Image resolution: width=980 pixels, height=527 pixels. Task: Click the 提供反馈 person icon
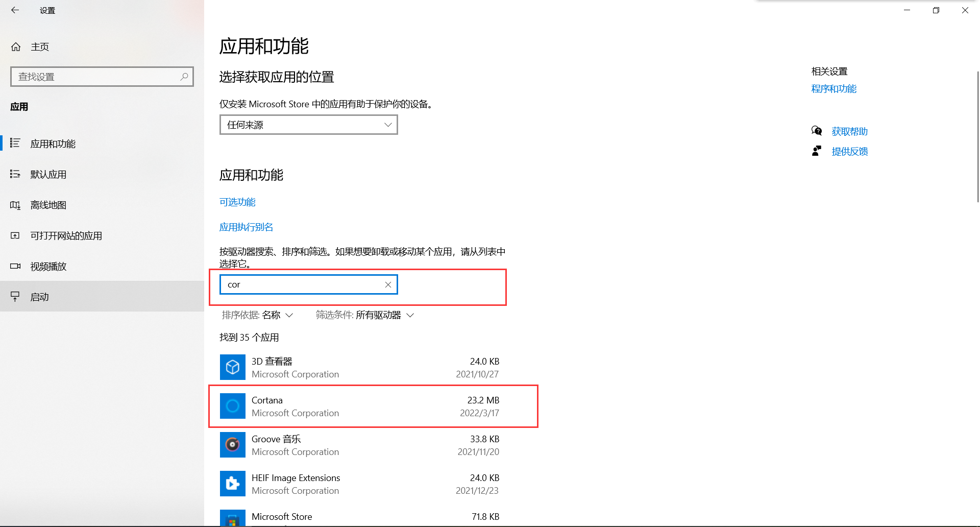tap(817, 151)
